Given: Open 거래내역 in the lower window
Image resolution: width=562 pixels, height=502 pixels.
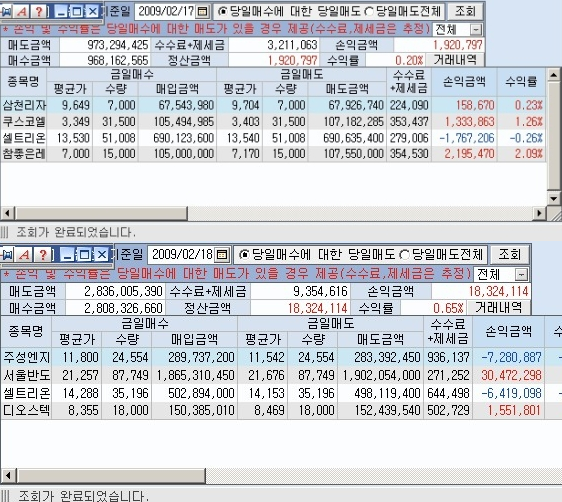Looking at the screenshot, I should click(499, 307).
